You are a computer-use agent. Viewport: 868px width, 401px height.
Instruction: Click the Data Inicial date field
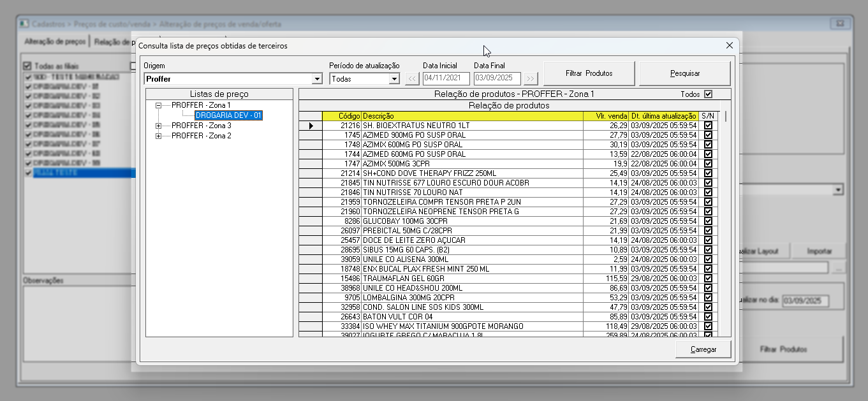[x=446, y=79]
